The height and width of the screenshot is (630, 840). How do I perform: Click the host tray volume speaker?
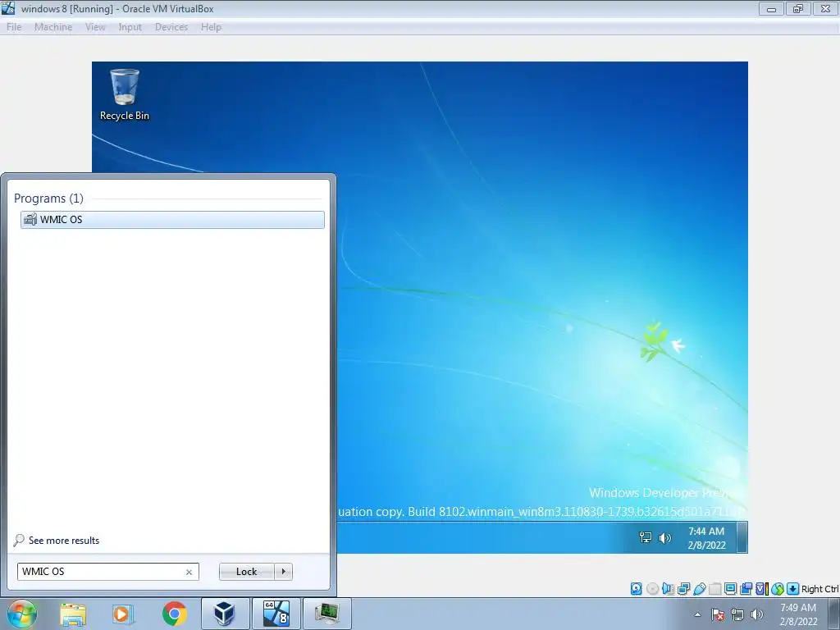click(x=757, y=614)
